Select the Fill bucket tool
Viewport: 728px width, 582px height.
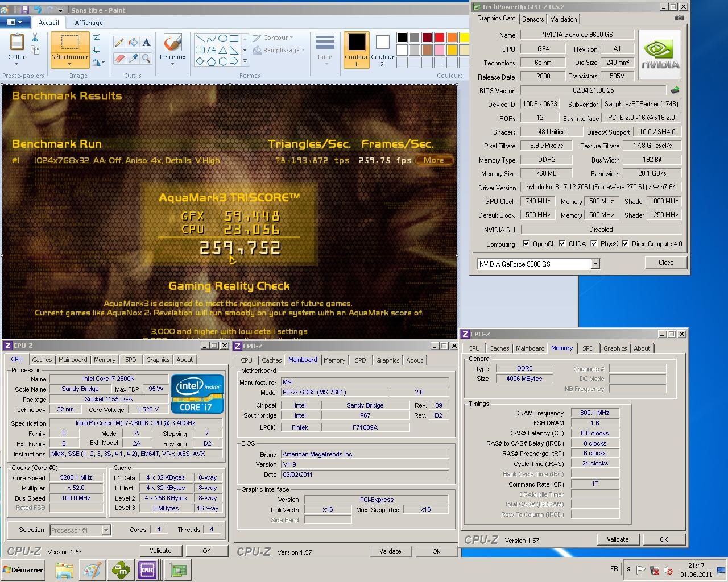(x=133, y=43)
